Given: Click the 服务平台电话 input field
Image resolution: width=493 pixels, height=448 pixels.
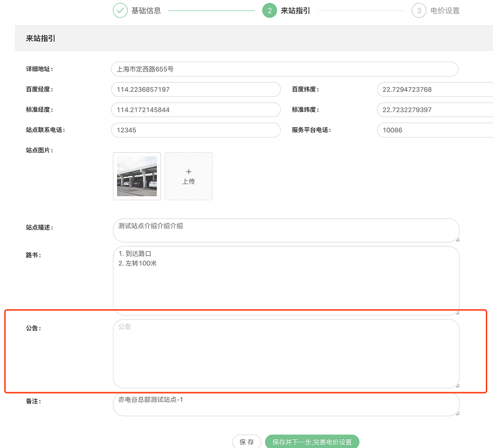Looking at the screenshot, I should coord(434,130).
